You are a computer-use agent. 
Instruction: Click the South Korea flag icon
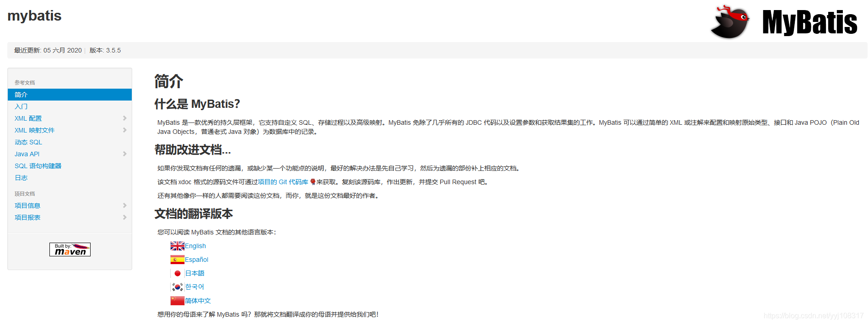pos(178,287)
